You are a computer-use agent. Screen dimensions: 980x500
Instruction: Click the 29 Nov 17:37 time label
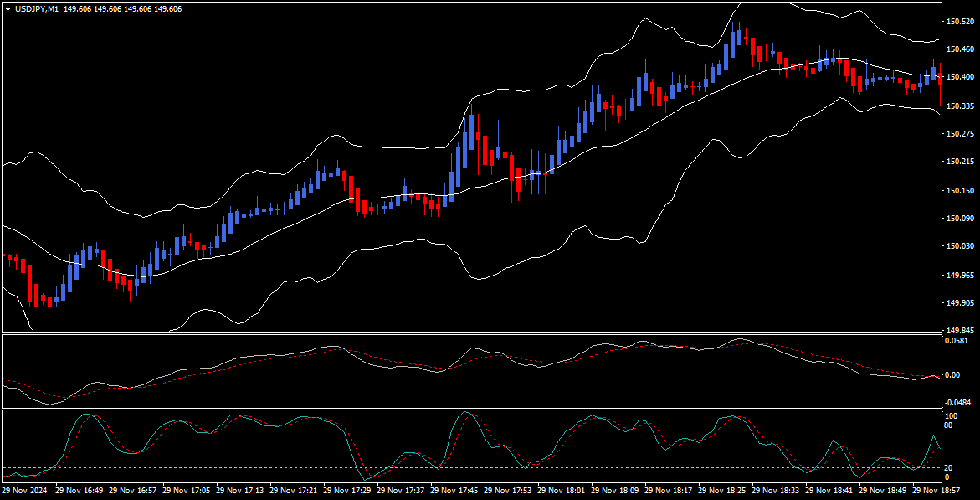401,491
